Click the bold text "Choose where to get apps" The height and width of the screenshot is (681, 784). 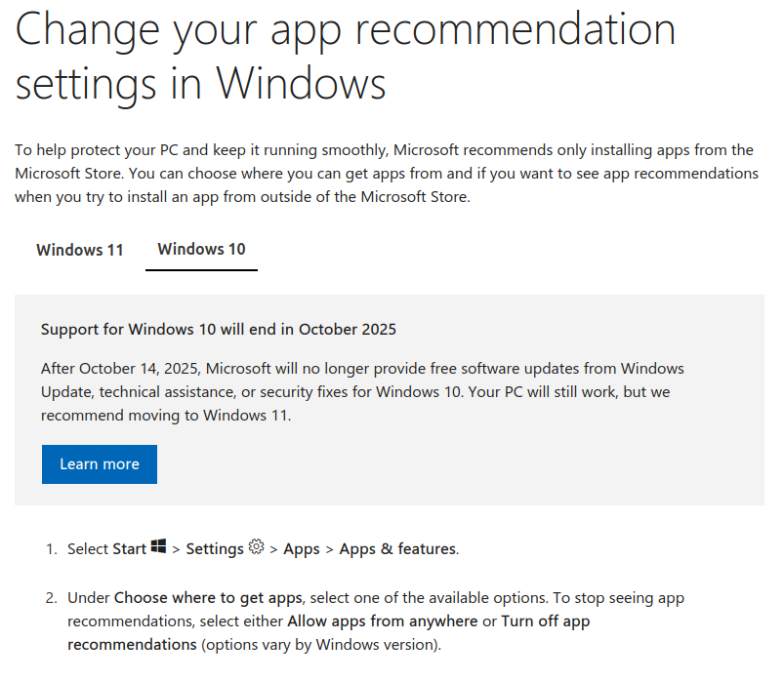tap(209, 597)
